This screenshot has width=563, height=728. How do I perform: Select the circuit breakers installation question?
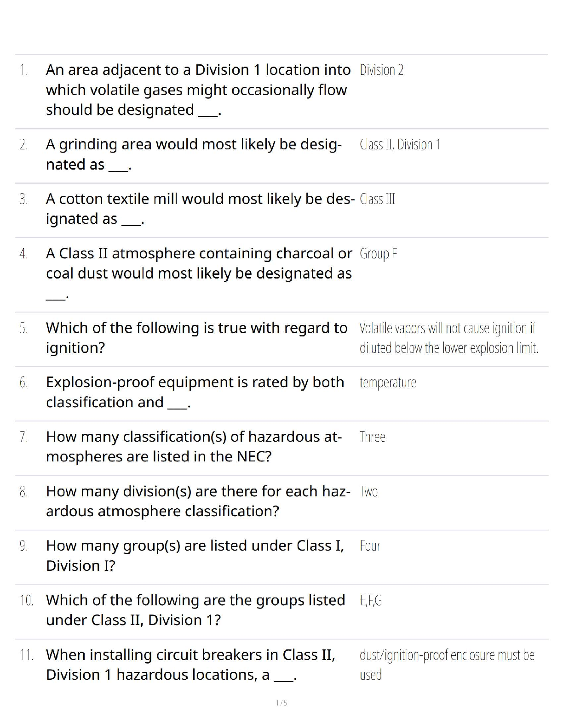pyautogui.click(x=190, y=665)
